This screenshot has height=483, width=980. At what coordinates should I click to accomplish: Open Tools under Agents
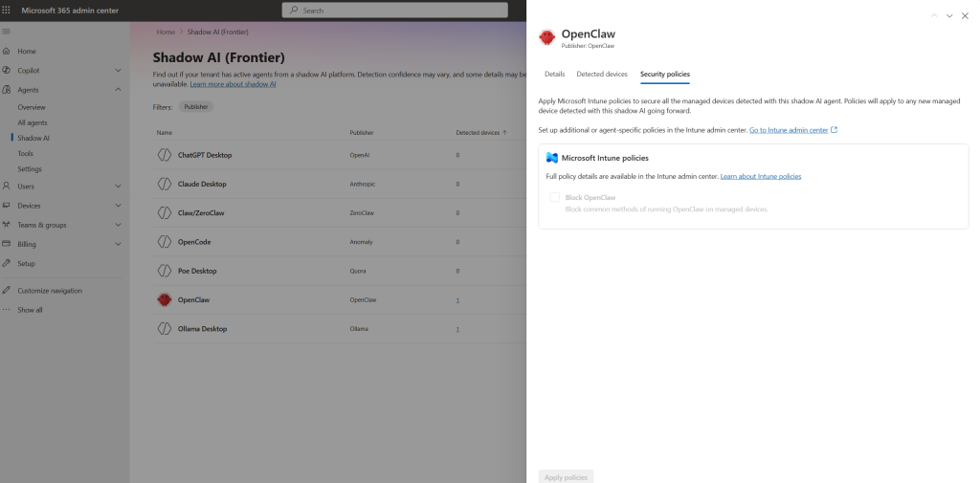pyautogui.click(x=26, y=154)
